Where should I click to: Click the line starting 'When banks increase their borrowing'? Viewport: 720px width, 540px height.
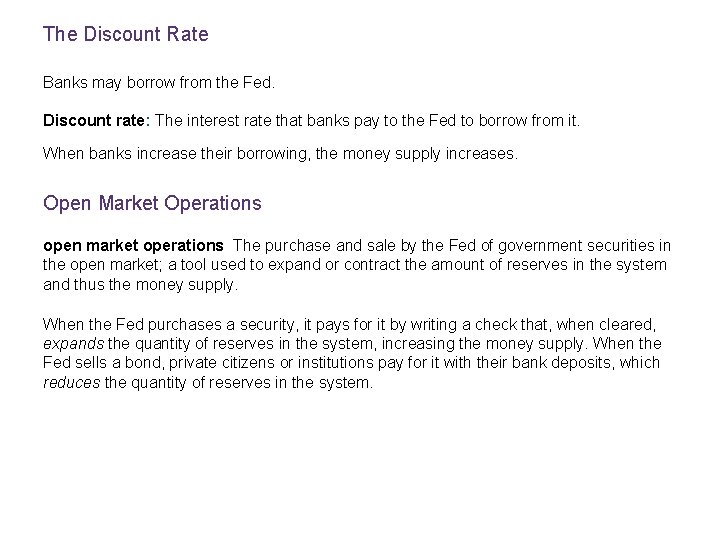coord(281,155)
